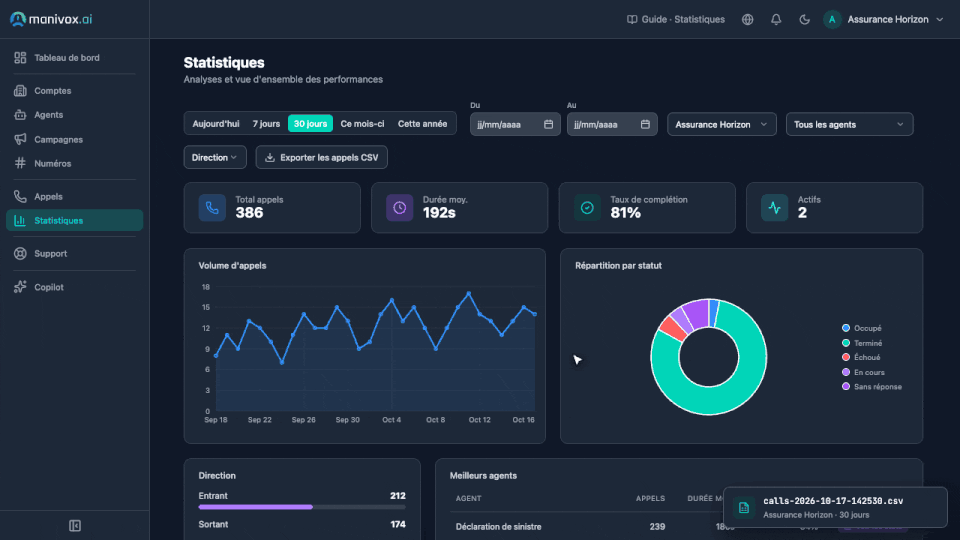The image size is (960, 540).
Task: Open Assurance Horizon account filter dropdown
Action: tap(721, 124)
